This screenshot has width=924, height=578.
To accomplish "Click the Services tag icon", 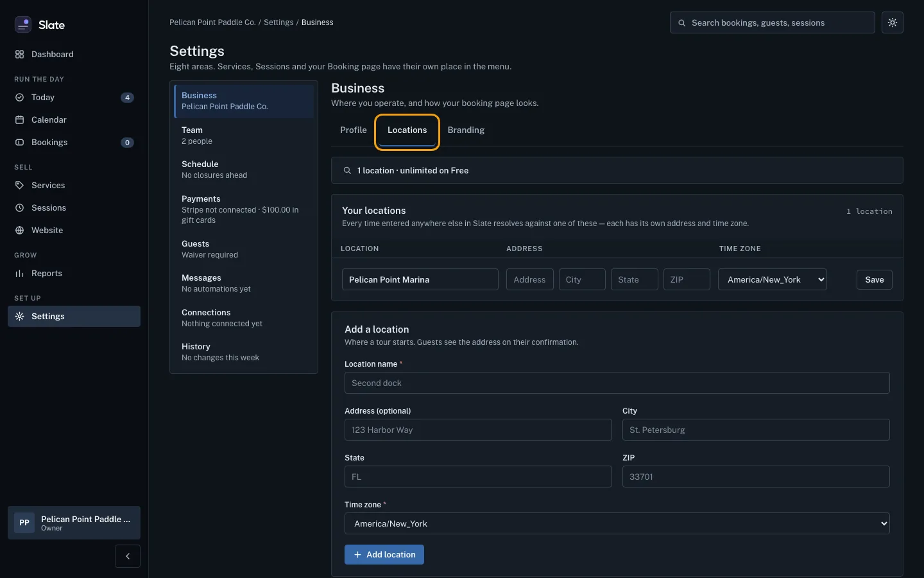I will click(19, 186).
